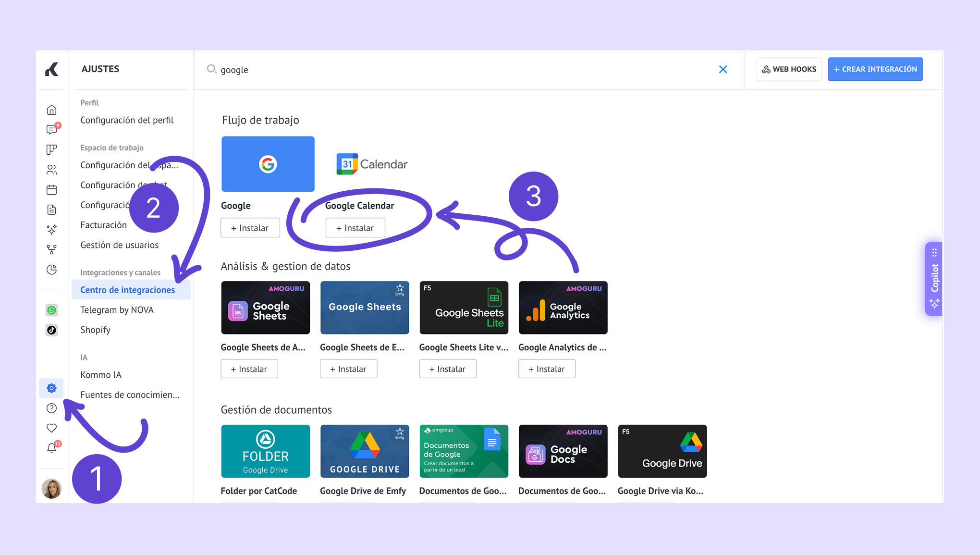Open the Google Analytics thumbnail card
Viewport: 980px width, 555px height.
click(x=563, y=308)
